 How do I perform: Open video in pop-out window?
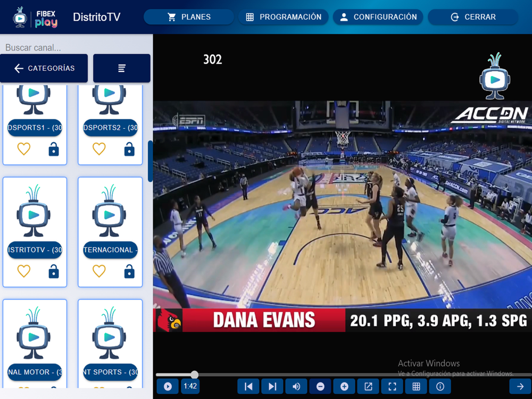[x=369, y=386]
